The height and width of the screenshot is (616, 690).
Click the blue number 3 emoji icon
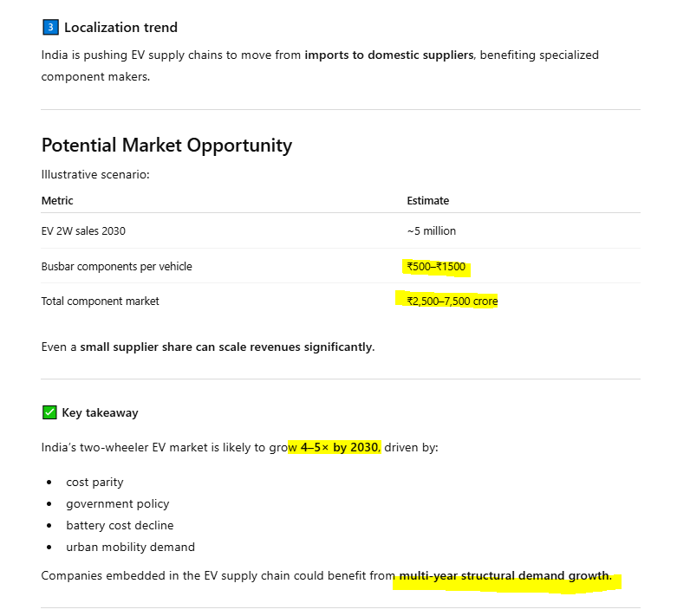(x=49, y=28)
